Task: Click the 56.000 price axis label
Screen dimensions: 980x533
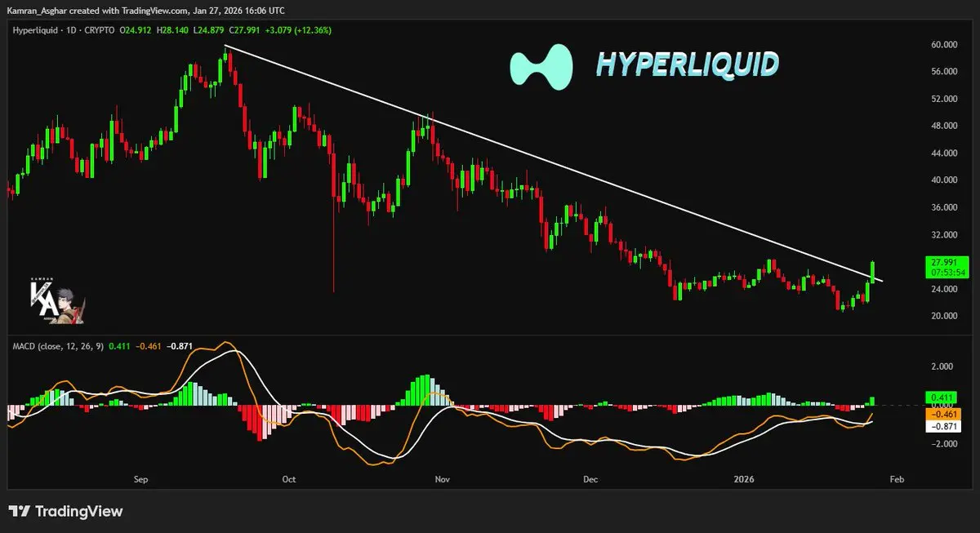Action: point(942,72)
